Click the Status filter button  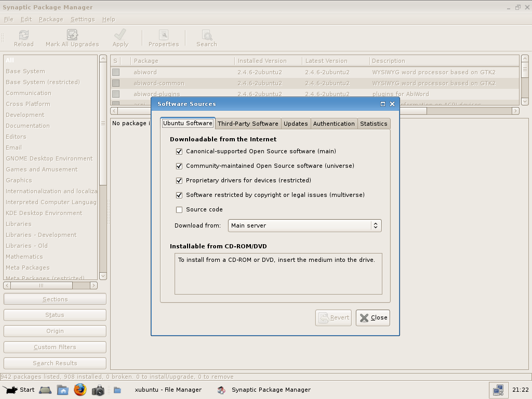55,315
